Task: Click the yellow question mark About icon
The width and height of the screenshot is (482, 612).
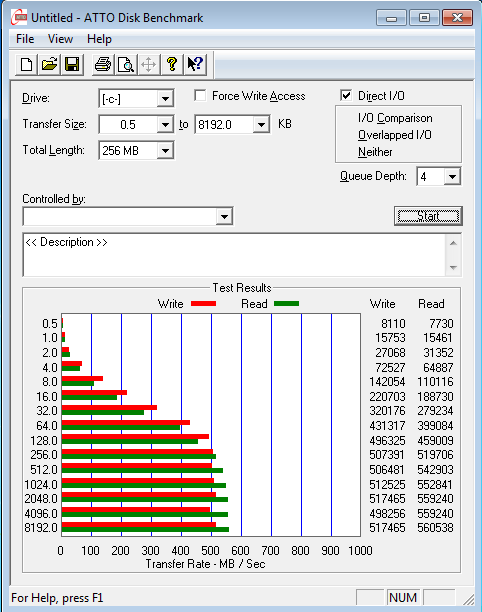Action: point(172,64)
